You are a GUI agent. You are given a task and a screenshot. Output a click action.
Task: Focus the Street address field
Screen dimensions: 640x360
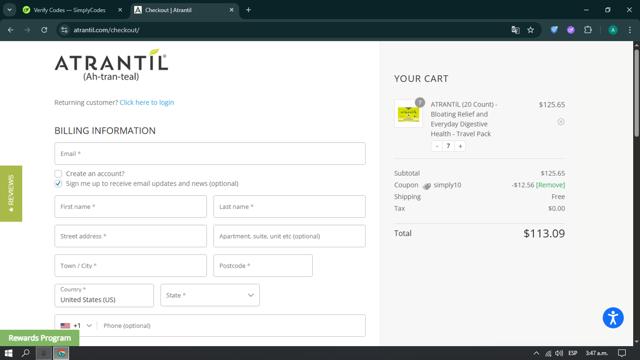130,236
